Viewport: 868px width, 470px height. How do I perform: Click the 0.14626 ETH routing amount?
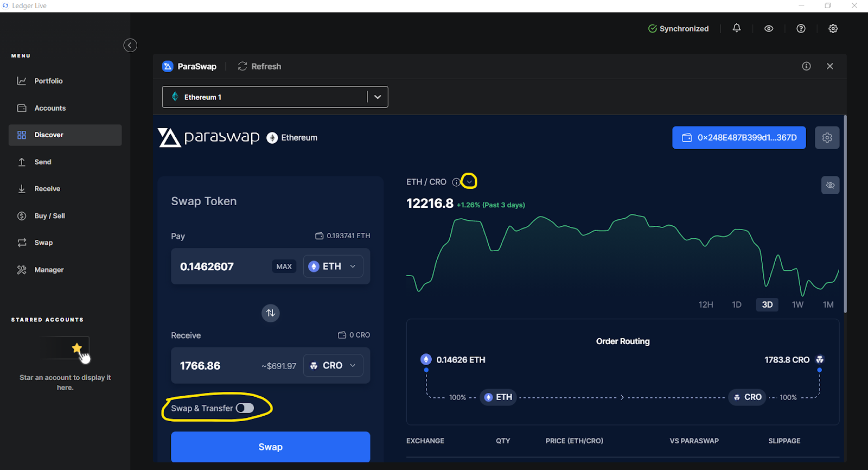[x=461, y=360]
